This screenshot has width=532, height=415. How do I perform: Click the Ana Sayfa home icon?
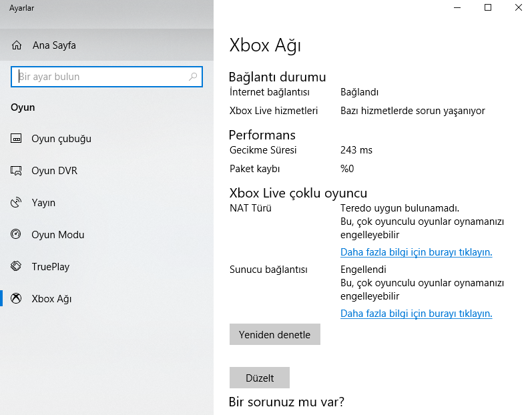[17, 45]
